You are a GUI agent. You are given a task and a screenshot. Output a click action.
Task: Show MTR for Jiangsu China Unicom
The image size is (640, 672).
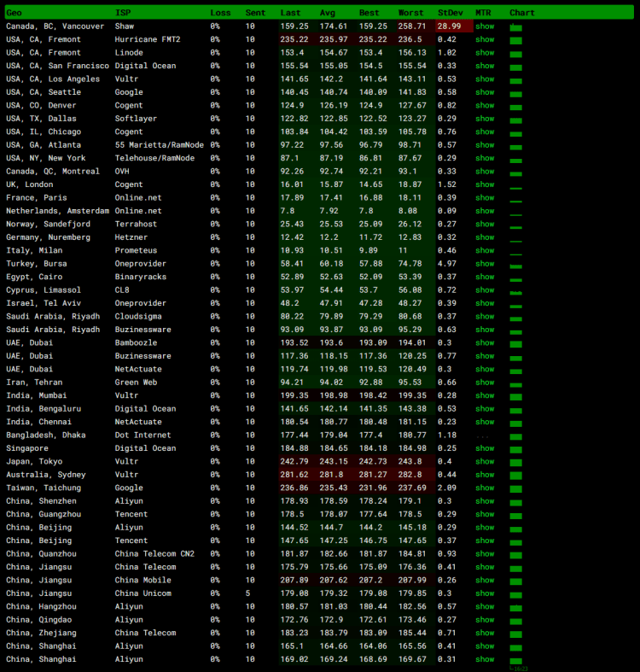click(485, 593)
